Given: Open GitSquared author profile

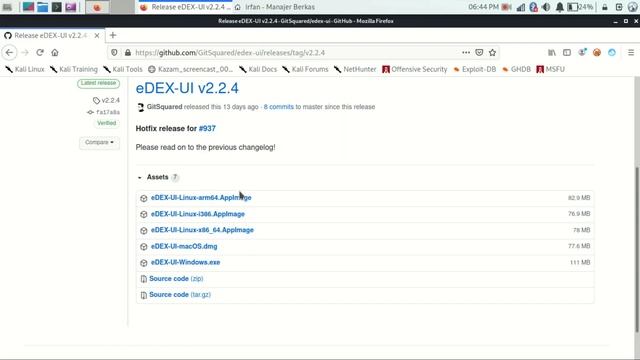Looking at the screenshot, I should (x=164, y=107).
